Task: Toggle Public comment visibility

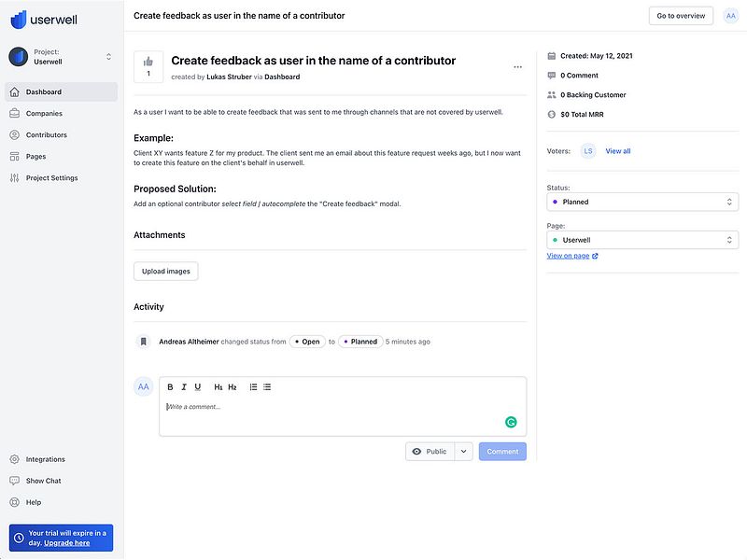Action: (430, 452)
